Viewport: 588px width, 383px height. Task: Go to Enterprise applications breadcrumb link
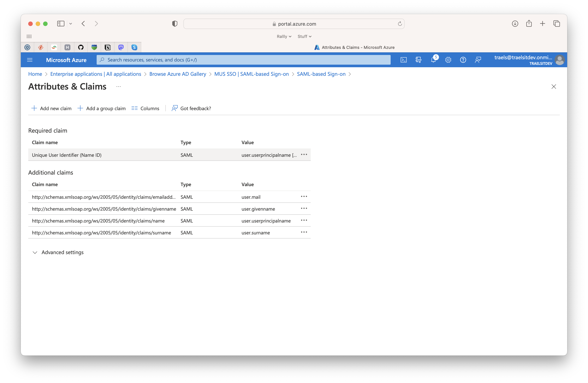coord(96,74)
